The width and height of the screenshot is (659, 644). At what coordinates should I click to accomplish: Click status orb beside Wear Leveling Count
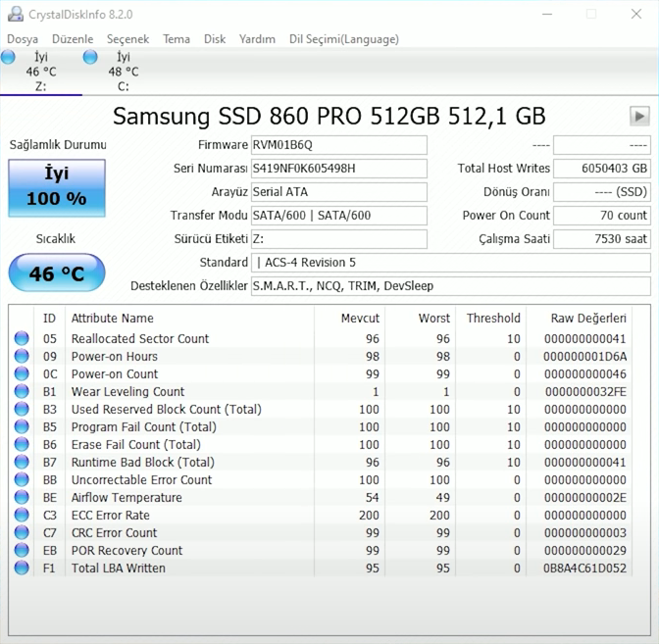[x=22, y=392]
